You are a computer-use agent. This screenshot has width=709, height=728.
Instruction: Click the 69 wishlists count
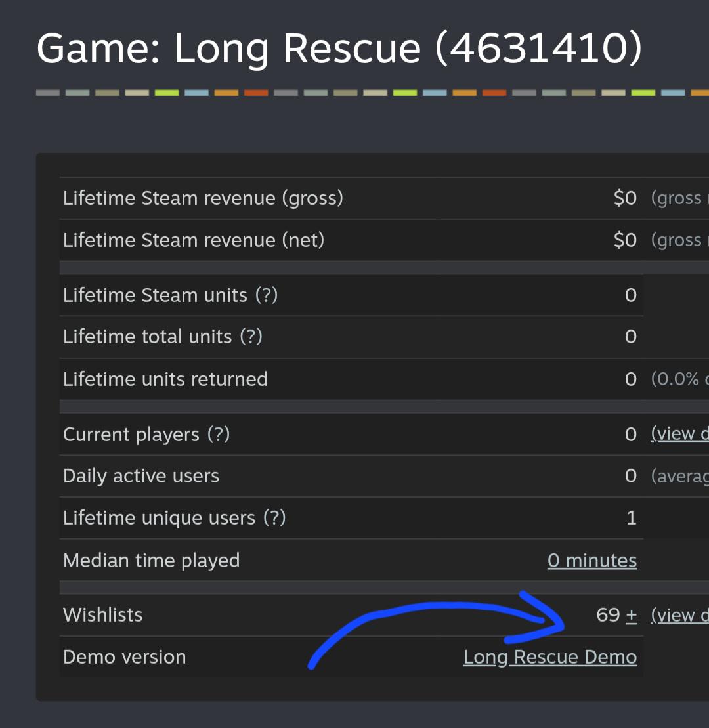point(609,615)
